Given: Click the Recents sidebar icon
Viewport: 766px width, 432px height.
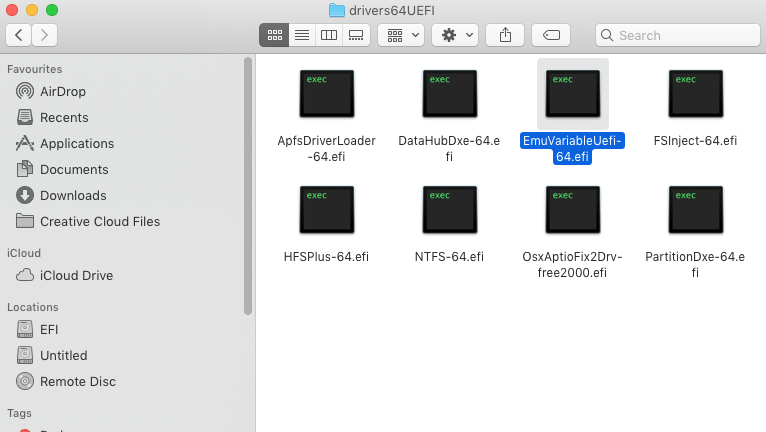Looking at the screenshot, I should [x=25, y=117].
